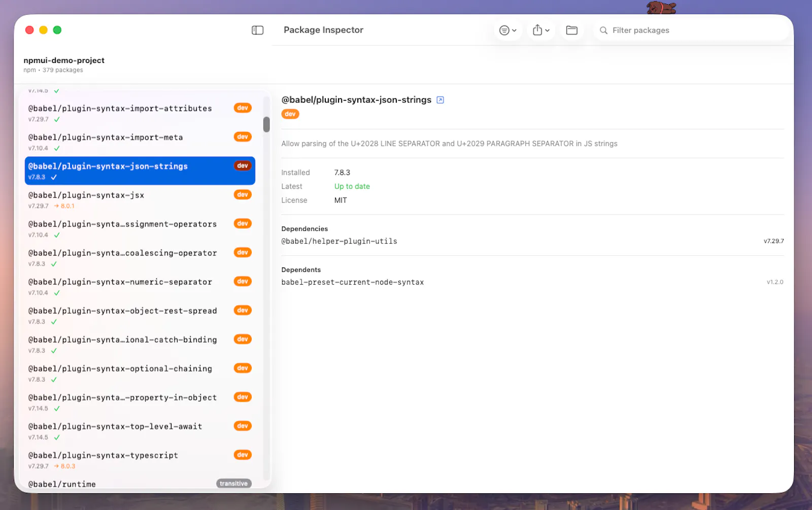Select @babel/plugin-synta…ional-catch-binding package
Screen dimensions: 812x510
tap(140, 345)
